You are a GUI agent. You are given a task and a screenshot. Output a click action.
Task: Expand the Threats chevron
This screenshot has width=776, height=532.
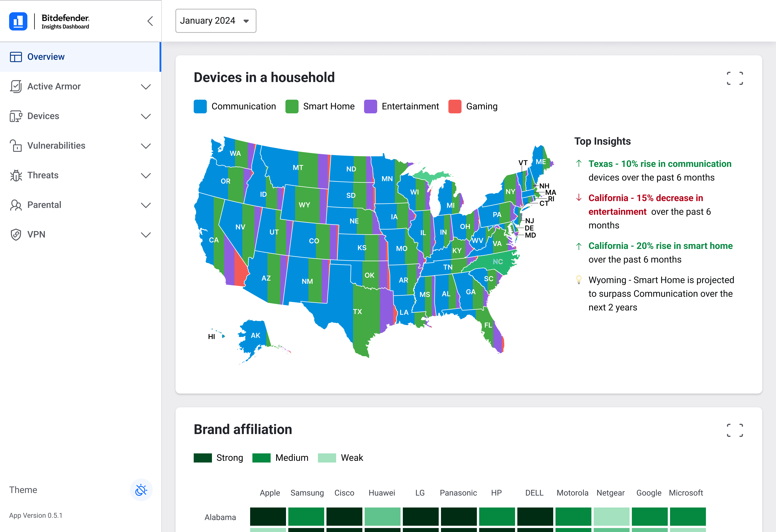coord(146,176)
